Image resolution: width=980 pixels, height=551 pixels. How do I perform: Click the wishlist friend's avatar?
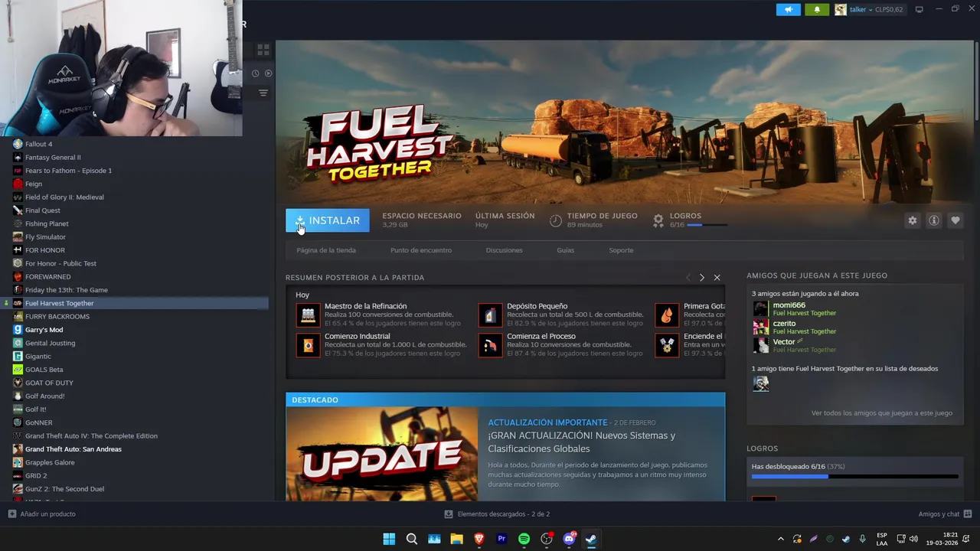[x=760, y=384]
